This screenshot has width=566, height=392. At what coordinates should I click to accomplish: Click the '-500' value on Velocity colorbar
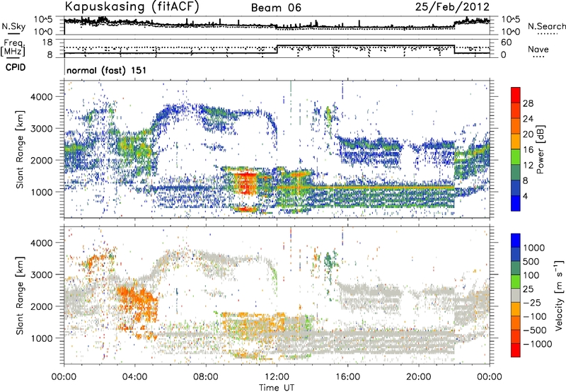pos(535,330)
